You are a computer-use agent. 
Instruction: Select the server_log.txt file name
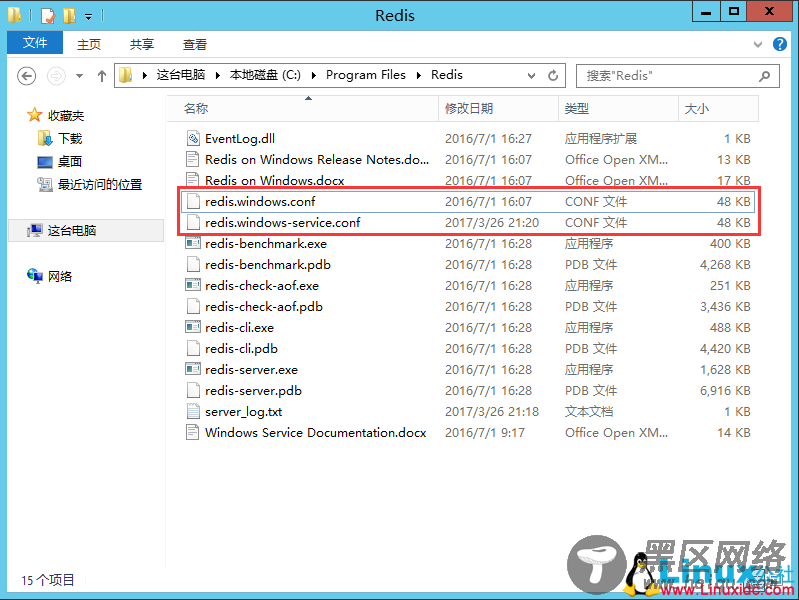[244, 411]
